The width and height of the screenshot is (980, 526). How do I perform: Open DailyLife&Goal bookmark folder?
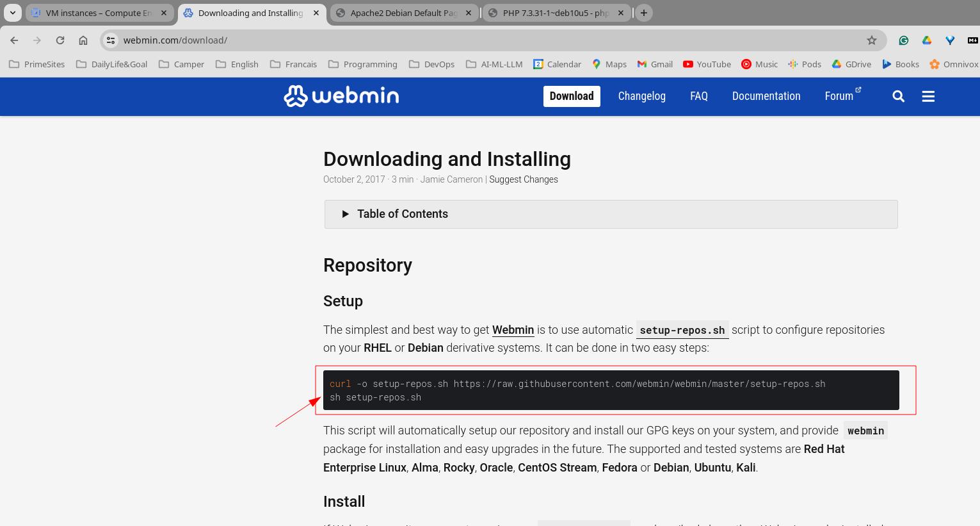click(x=111, y=64)
